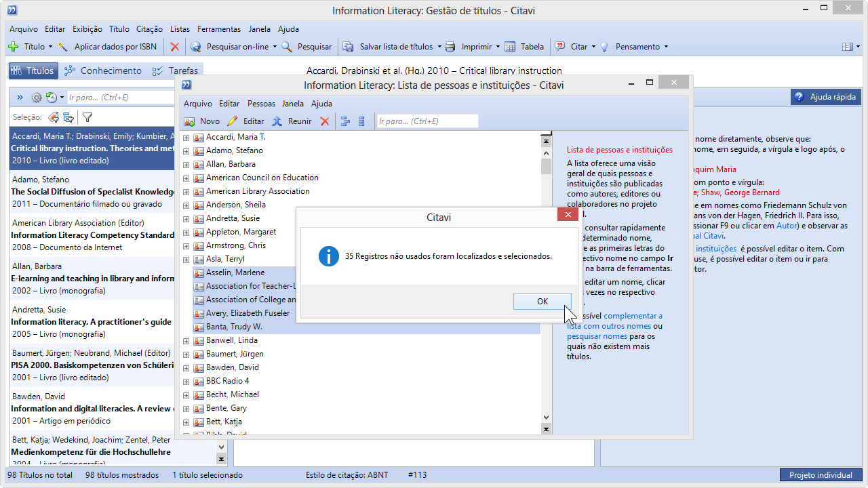
Task: Click the second selection list icon beside Seleção
Action: (68, 117)
